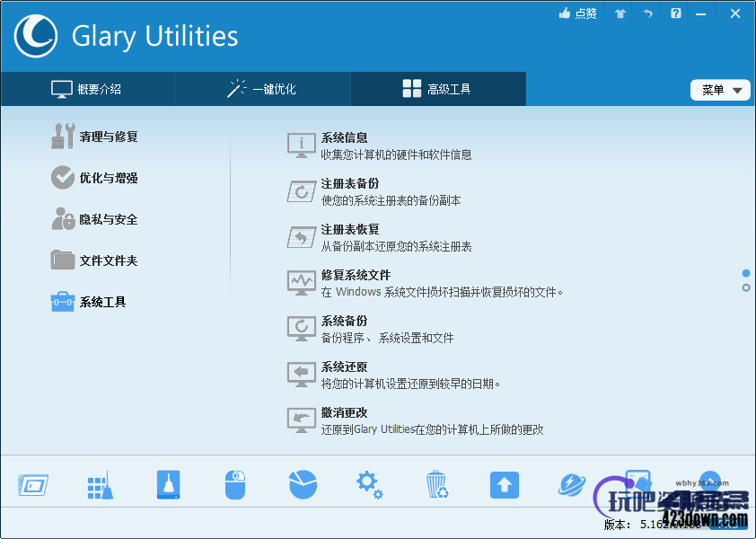
Task: Select the 文件文件夹 category
Action: tap(109, 261)
